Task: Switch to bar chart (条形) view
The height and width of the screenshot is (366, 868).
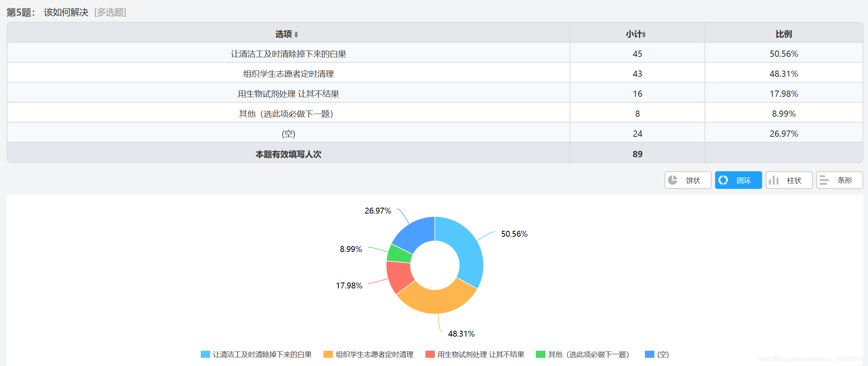Action: 839,180
